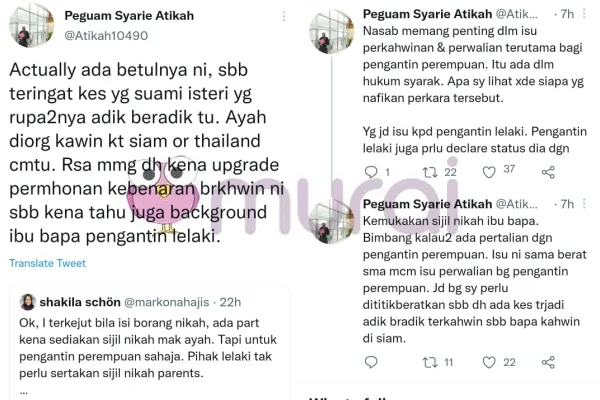The width and height of the screenshot is (600, 400).
Task: Open shakila schön's small avatar
Action: (28, 302)
